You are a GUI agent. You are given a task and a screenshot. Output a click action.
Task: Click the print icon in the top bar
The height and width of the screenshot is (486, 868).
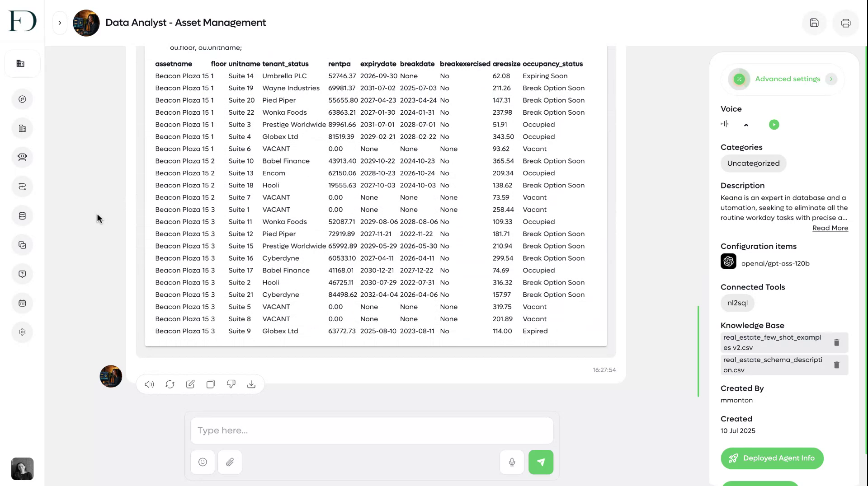pos(845,23)
